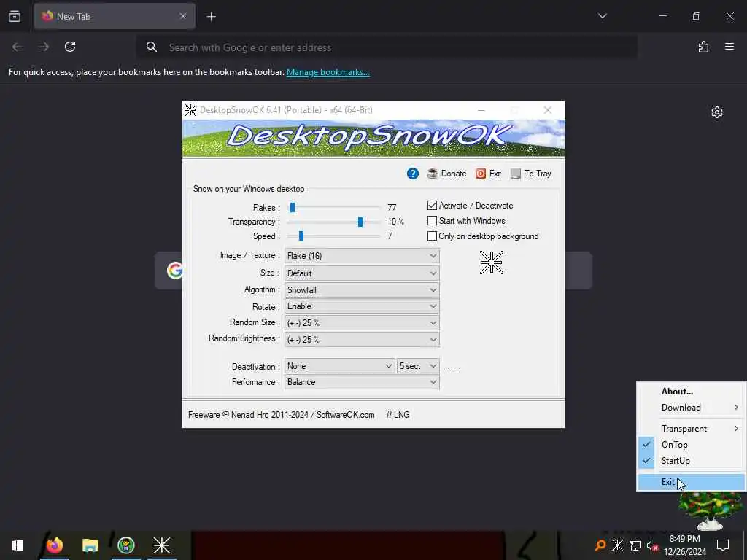Open the list all tabs chevron
This screenshot has height=560, width=747.
(602, 16)
